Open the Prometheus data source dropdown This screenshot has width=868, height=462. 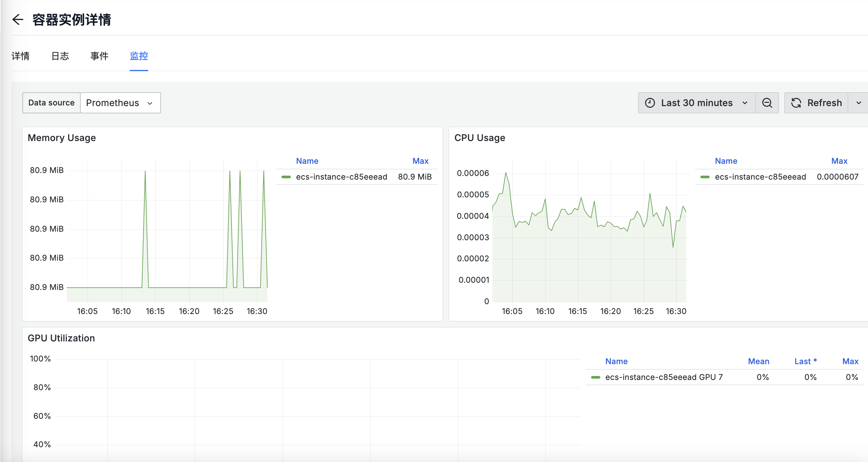[x=120, y=103]
